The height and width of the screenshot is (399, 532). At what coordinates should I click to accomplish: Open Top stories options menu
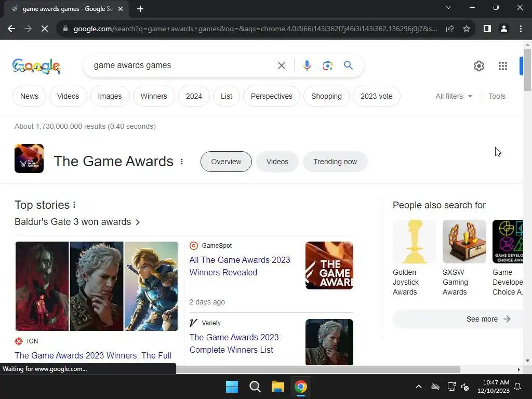click(x=74, y=205)
